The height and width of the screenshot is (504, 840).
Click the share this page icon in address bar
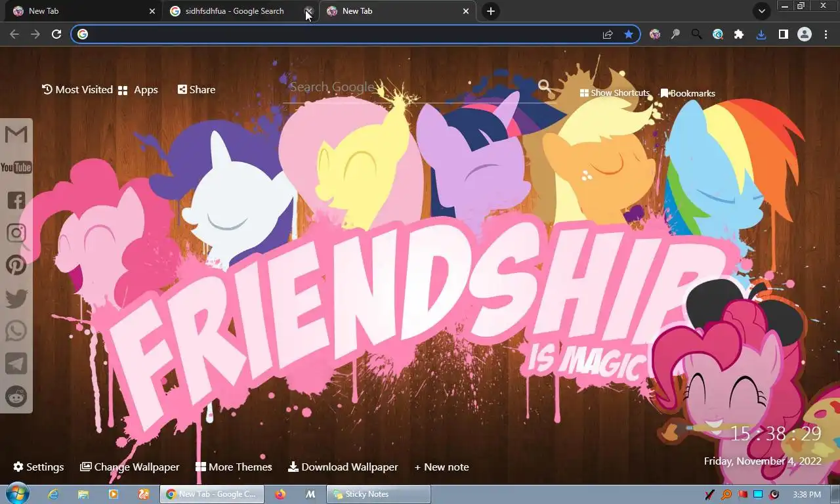(x=608, y=34)
